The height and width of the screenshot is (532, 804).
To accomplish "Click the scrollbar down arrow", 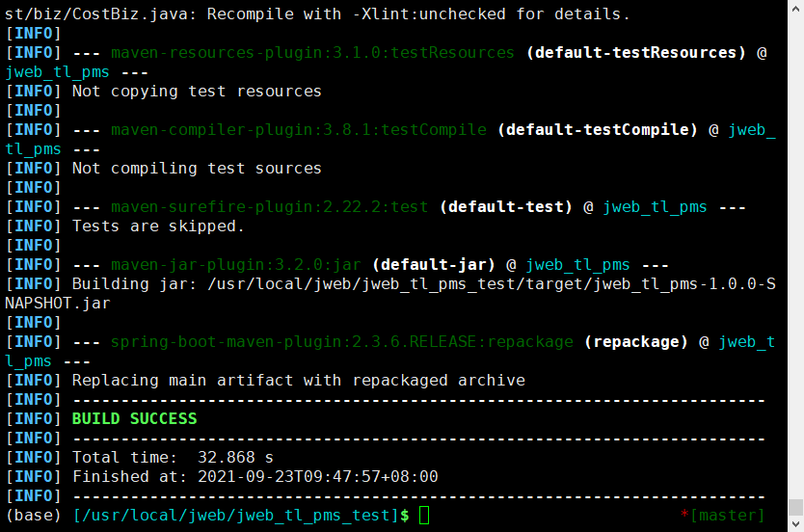I will tap(795, 524).
